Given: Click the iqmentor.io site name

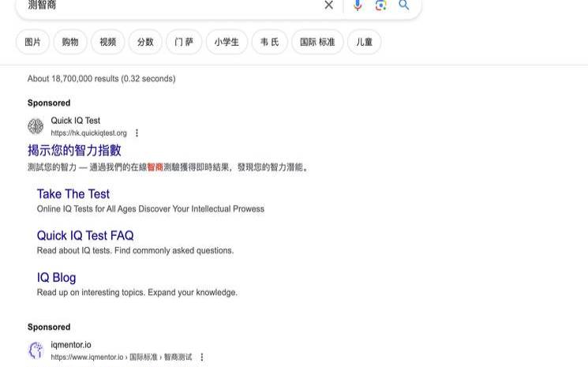Looking at the screenshot, I should point(71,345).
